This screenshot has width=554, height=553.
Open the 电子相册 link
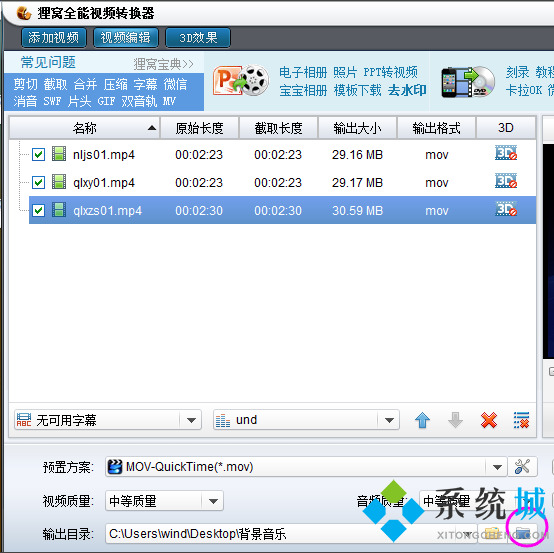[303, 72]
